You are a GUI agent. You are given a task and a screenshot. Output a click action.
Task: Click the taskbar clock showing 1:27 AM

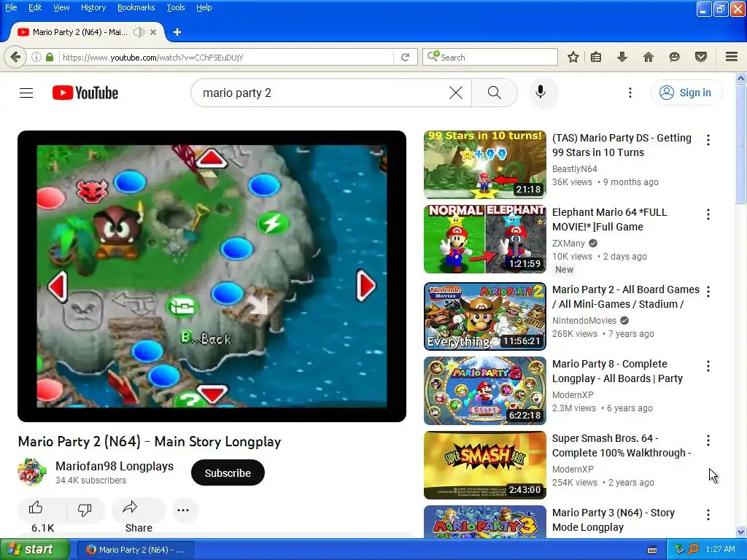[x=720, y=550]
